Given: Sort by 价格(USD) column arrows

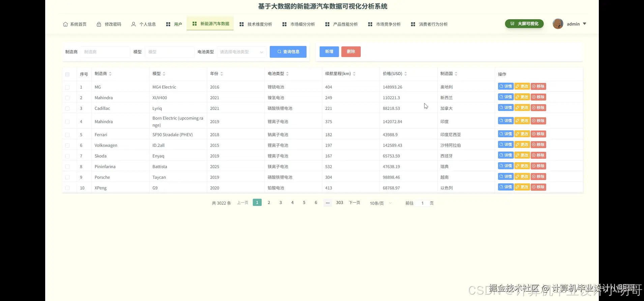Looking at the screenshot, I should point(406,74).
